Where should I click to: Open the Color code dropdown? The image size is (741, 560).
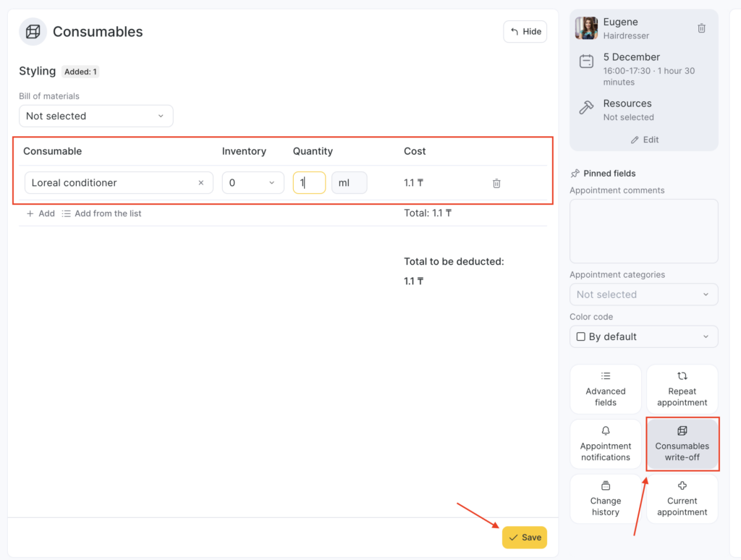click(x=643, y=336)
